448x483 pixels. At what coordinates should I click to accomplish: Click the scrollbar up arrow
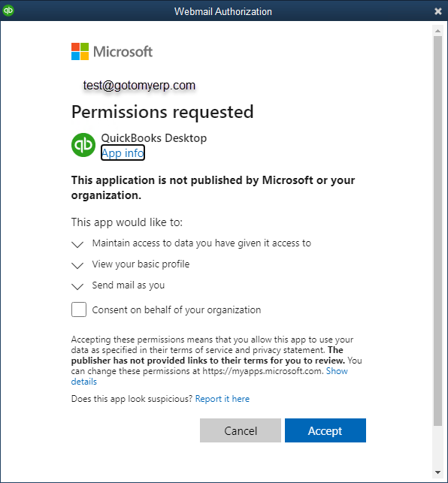(x=437, y=31)
